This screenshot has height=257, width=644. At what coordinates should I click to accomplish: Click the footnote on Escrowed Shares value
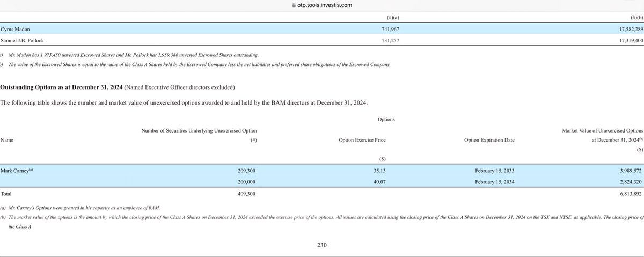pos(199,64)
